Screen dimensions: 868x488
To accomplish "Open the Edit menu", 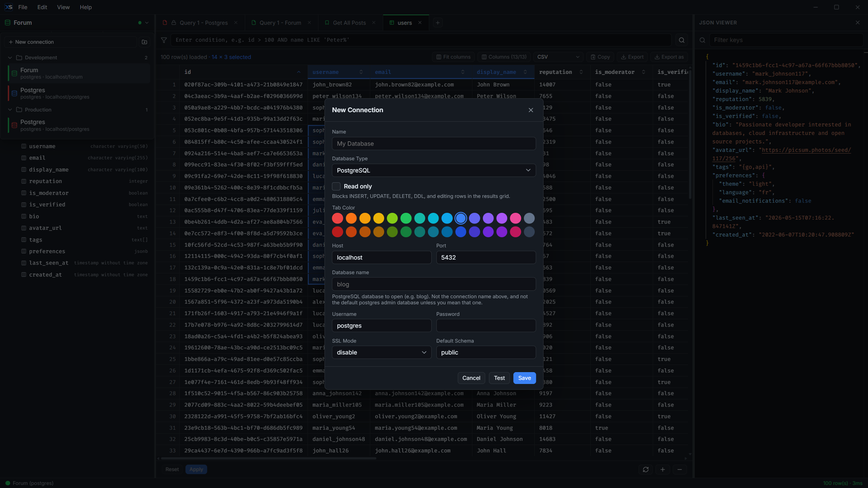I will (x=42, y=7).
